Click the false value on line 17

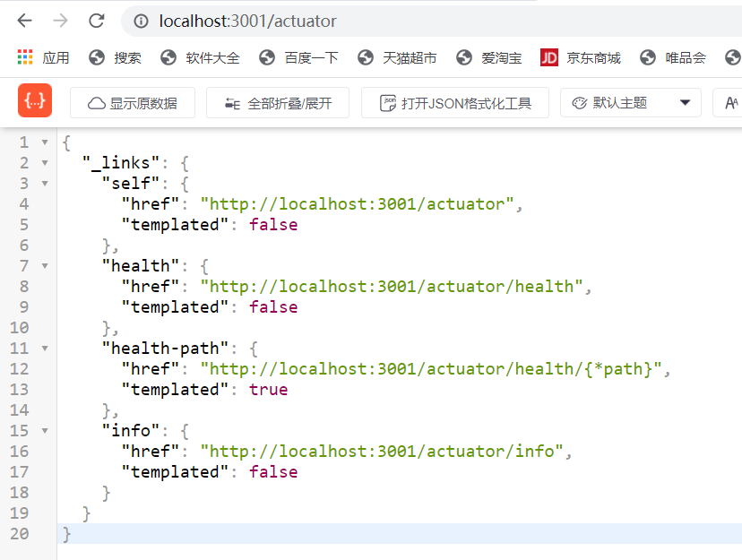(273, 472)
